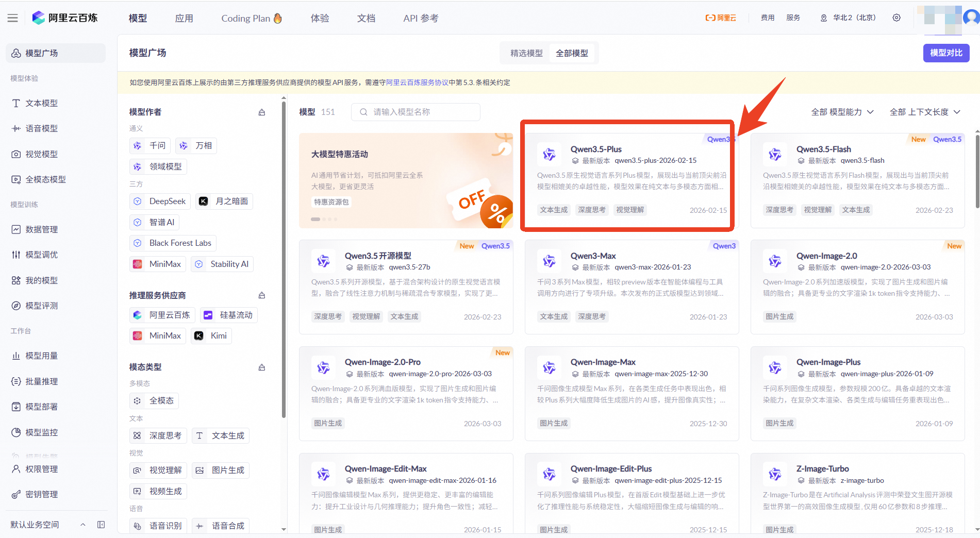Screen dimensions: 980x538
Task: Toggle the 千问 author filter
Action: 150,146
